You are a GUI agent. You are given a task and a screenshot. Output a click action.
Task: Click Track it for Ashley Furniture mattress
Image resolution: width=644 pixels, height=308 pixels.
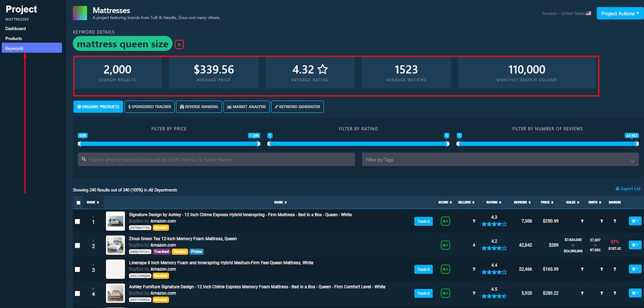pos(423,294)
